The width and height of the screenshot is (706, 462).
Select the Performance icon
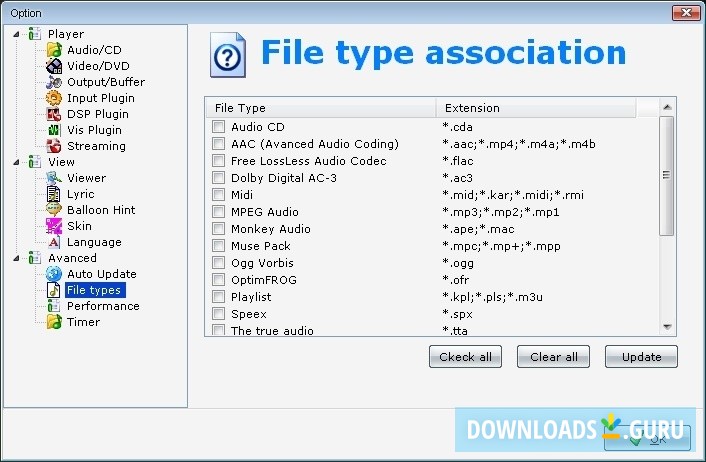[x=54, y=306]
